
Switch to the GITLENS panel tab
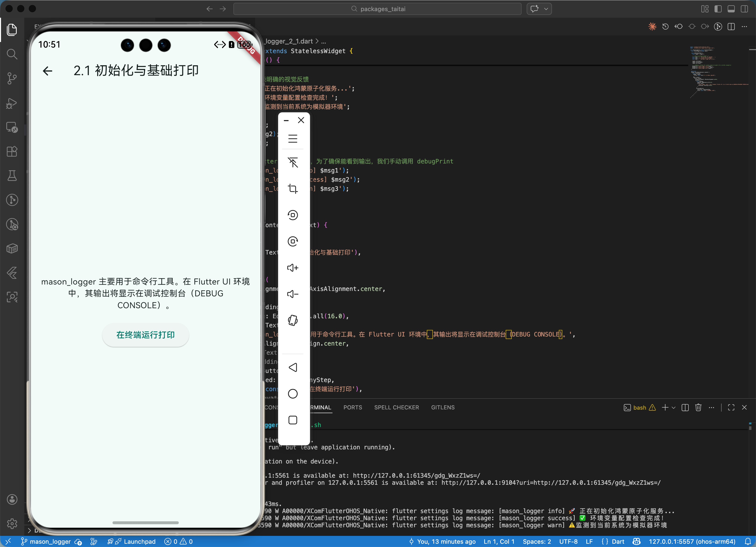click(443, 408)
